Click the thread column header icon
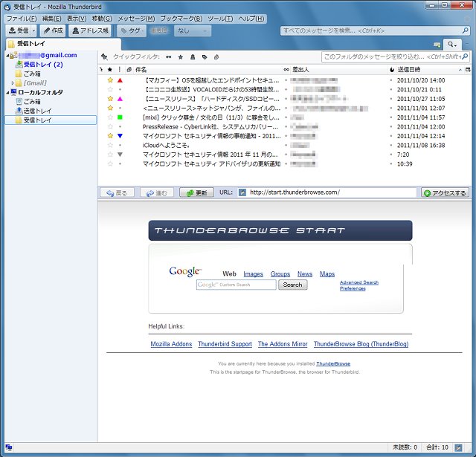476x457 pixels. (x=101, y=70)
